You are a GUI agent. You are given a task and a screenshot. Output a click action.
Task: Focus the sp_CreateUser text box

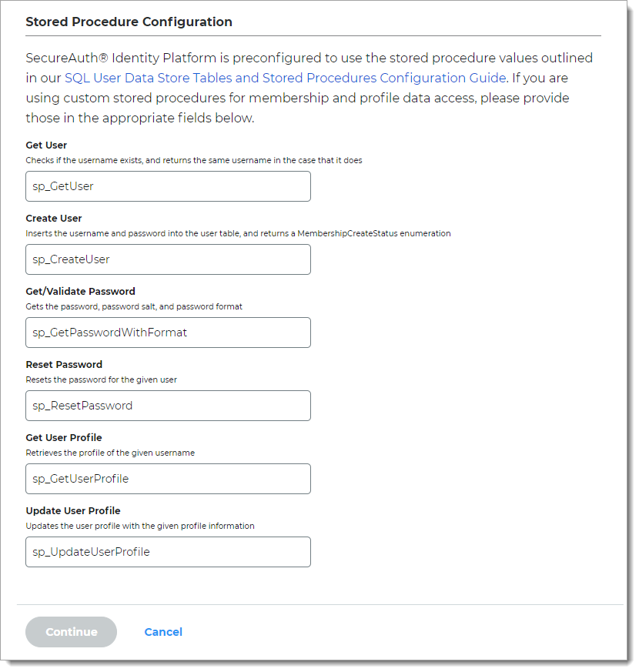(x=168, y=259)
